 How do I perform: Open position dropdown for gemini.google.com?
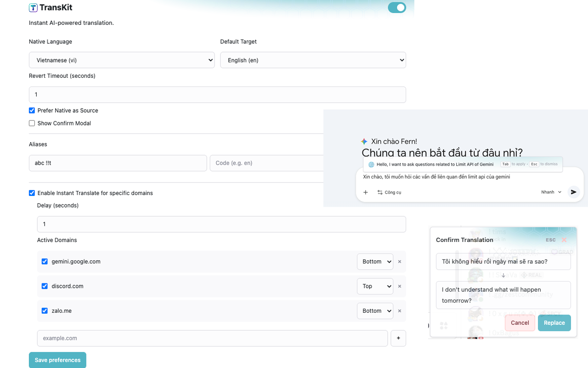(375, 262)
